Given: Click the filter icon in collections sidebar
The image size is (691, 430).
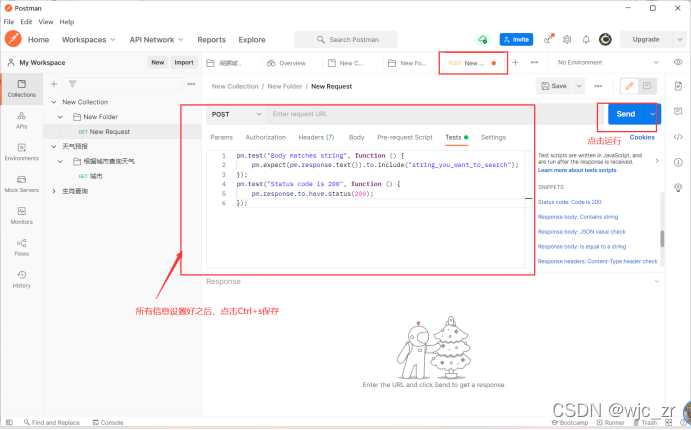Looking at the screenshot, I should 73,84.
